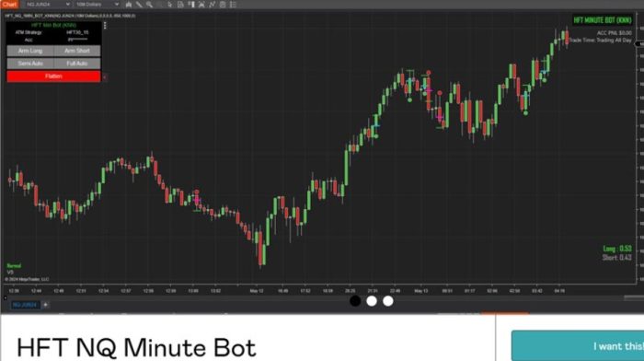644x361 pixels.
Task: Click the 'Trade Time: Trading All Day' text
Action: pyautogui.click(x=601, y=41)
